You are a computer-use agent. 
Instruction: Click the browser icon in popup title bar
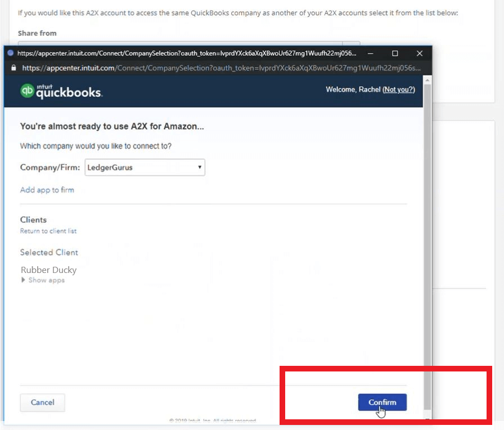tap(10, 53)
